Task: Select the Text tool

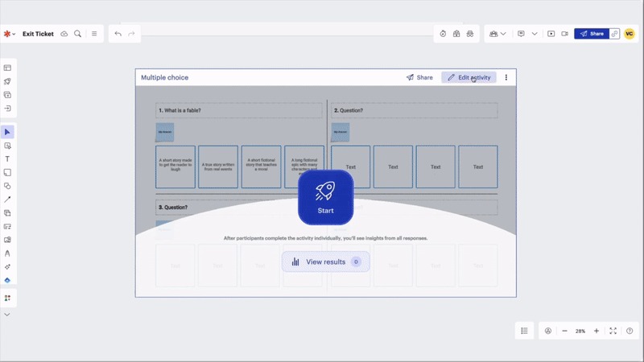Action: 7,159
